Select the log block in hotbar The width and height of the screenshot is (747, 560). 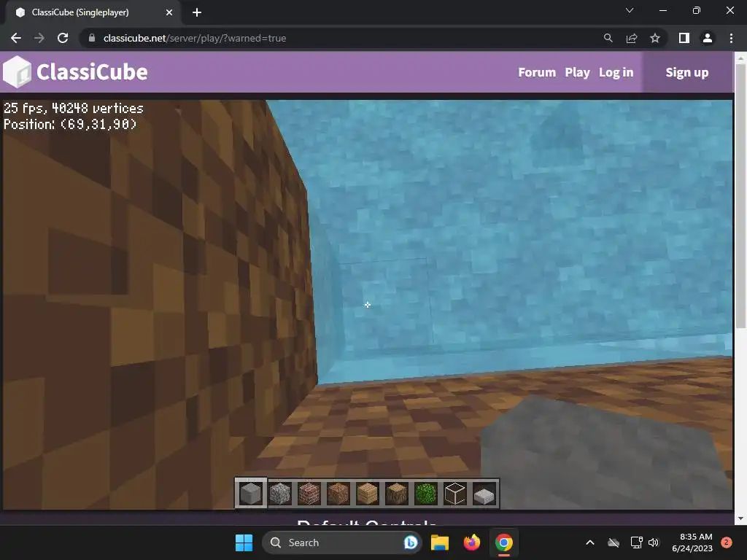point(396,494)
